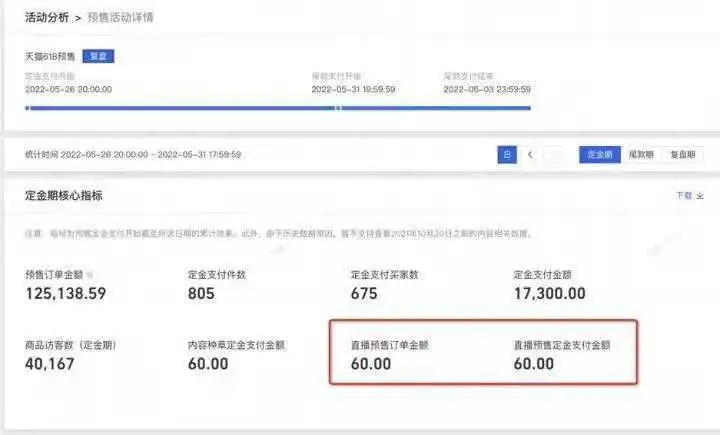Click the 定金支付件数 metric label
Screen dimensions: 720x435
(217, 275)
